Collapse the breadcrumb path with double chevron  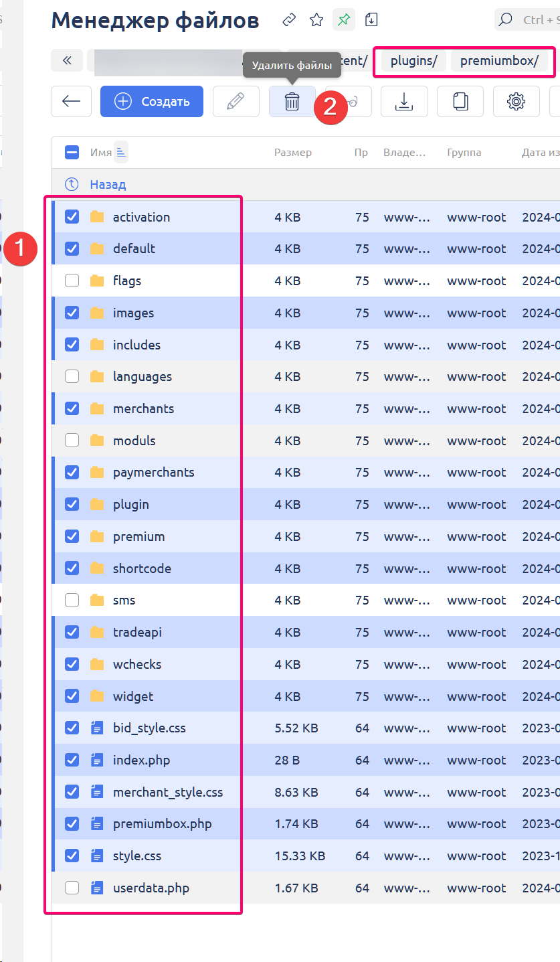(x=67, y=61)
